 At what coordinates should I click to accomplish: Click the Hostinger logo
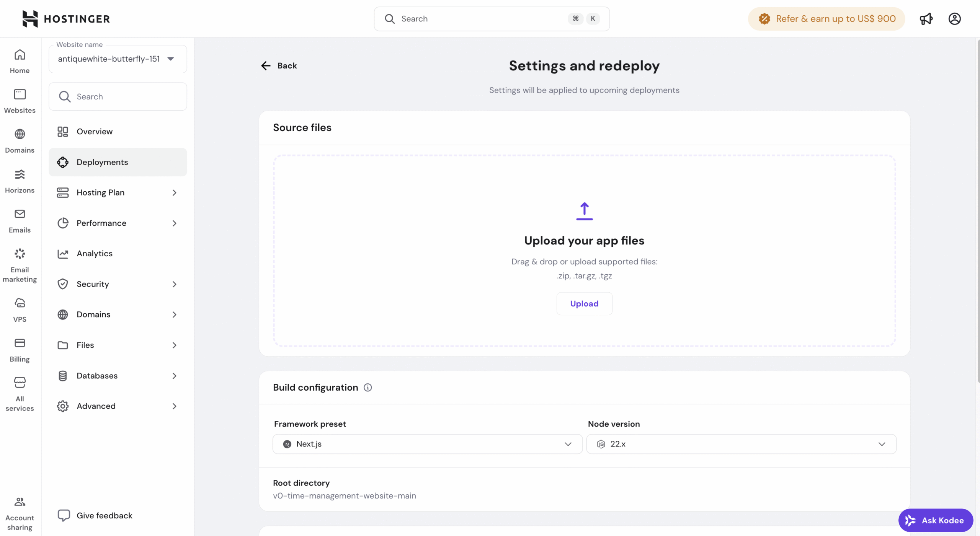point(66,19)
